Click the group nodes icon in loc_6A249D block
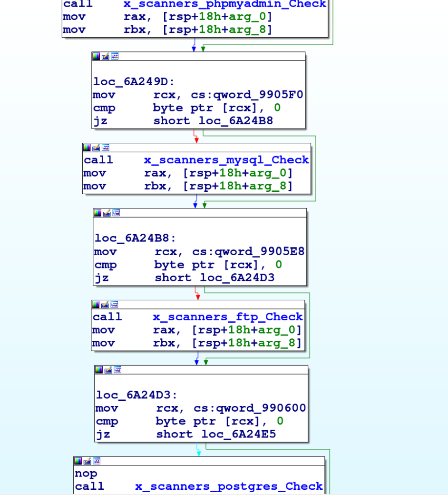This screenshot has height=495, width=448. (x=114, y=56)
